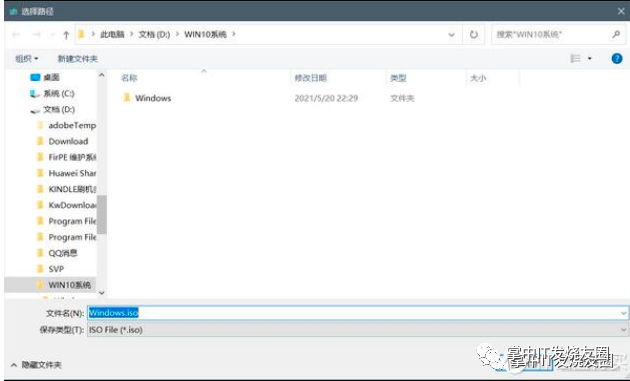The height and width of the screenshot is (381, 630).
Task: Open help with the question mark icon
Action: click(617, 59)
